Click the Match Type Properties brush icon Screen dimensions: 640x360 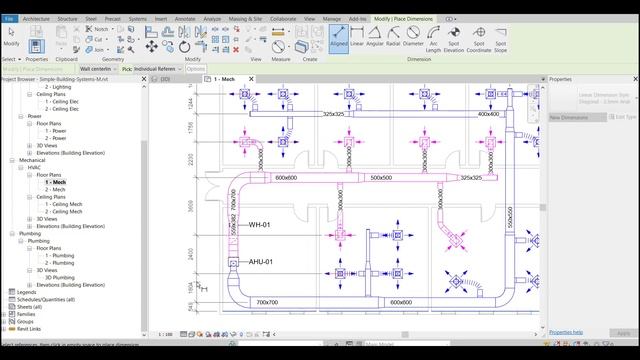pos(76,49)
